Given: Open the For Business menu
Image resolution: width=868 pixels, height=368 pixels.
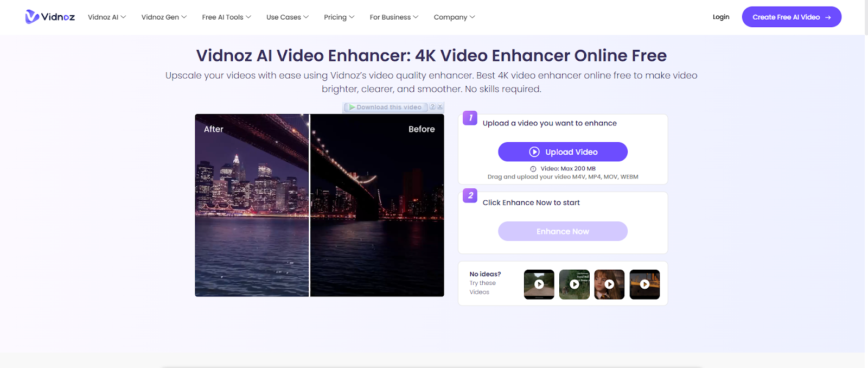Looking at the screenshot, I should [x=394, y=17].
